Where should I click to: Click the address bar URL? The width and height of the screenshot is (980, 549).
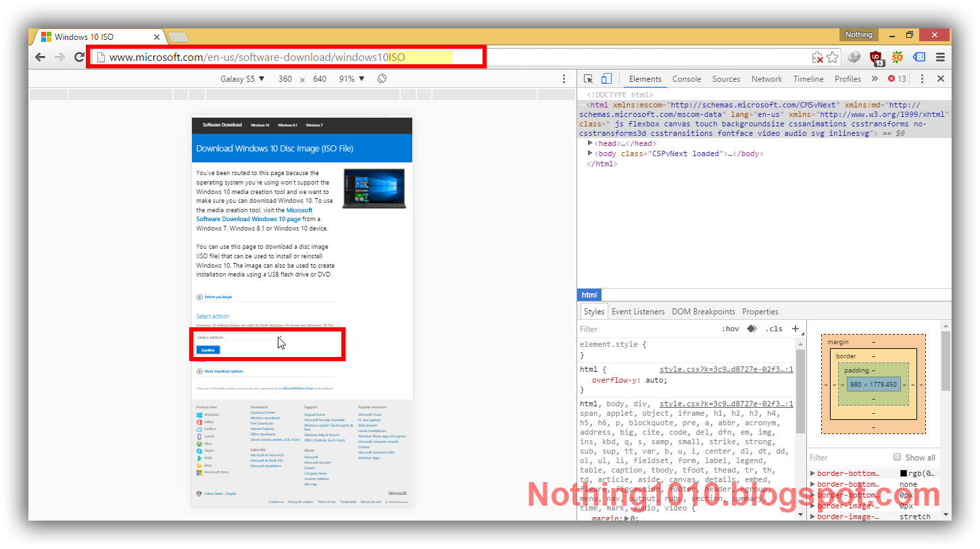tap(257, 57)
